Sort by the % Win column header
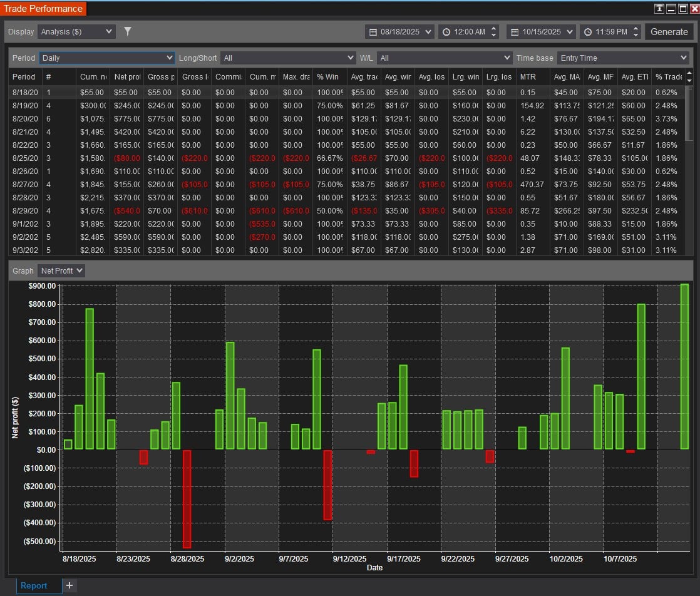 pyautogui.click(x=329, y=76)
